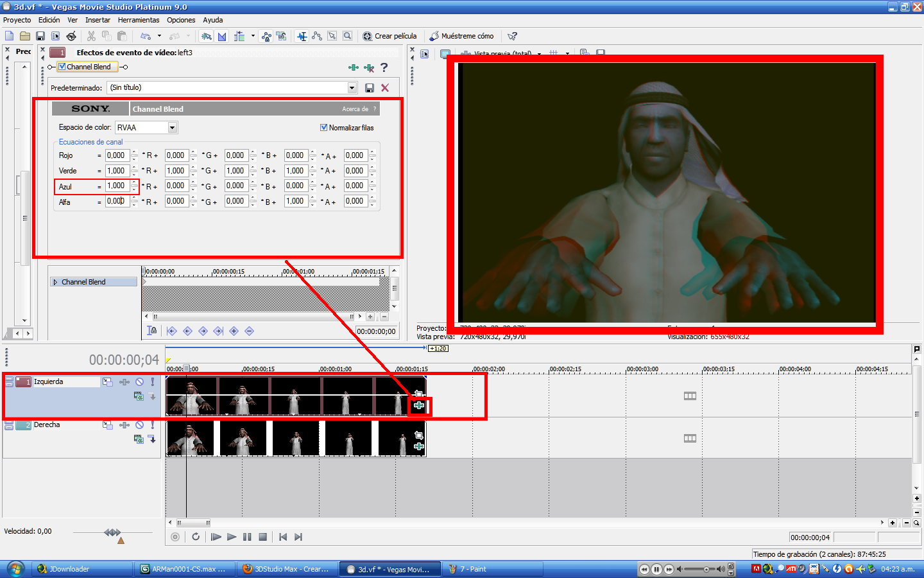Stop playback in the transport bar
924x578 pixels.
click(262, 537)
